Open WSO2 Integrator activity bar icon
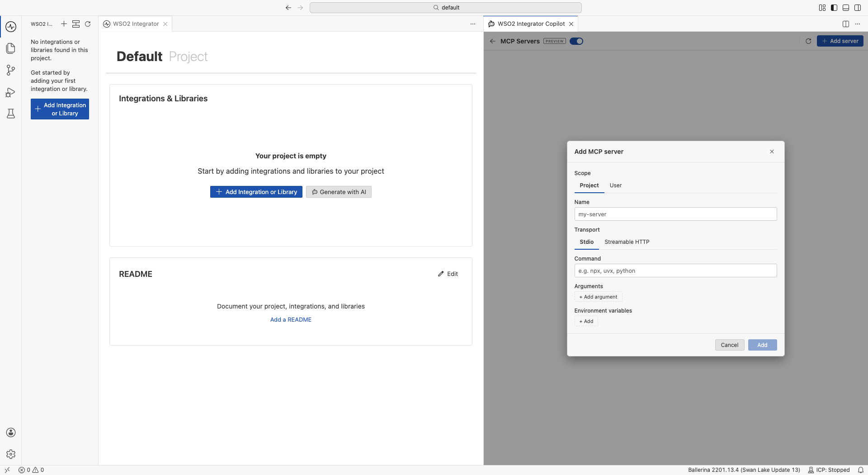This screenshot has height=475, width=868. (11, 27)
